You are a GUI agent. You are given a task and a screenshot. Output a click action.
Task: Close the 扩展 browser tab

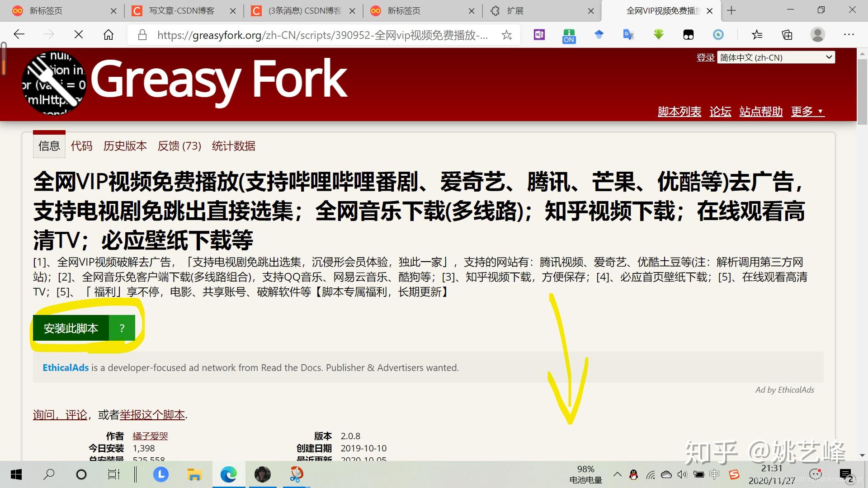point(590,11)
